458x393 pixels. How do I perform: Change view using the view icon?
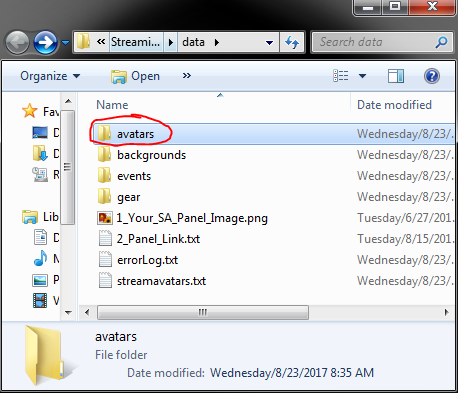click(x=341, y=76)
